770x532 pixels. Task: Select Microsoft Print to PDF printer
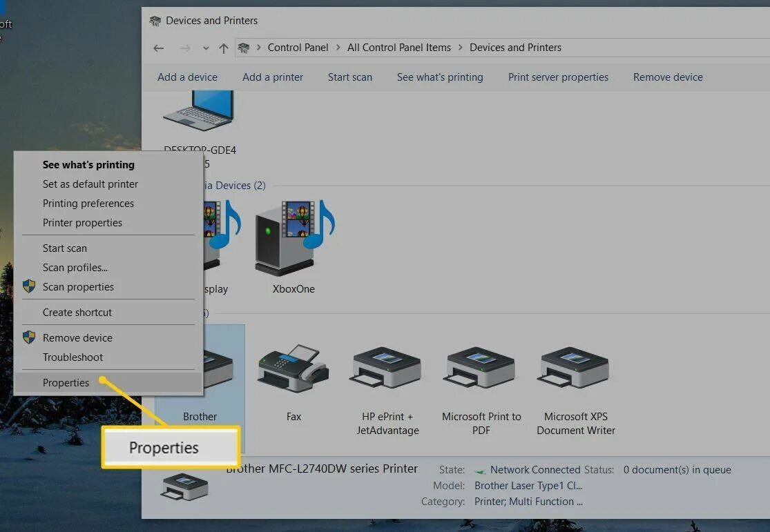[x=481, y=368]
